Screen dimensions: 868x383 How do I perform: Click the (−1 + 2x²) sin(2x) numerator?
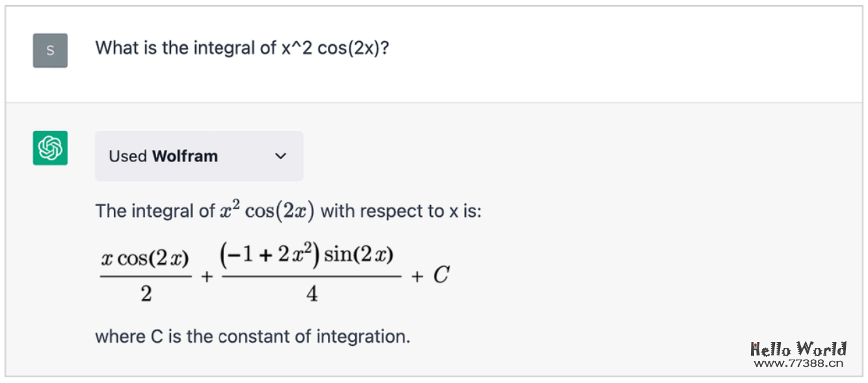coord(307,254)
